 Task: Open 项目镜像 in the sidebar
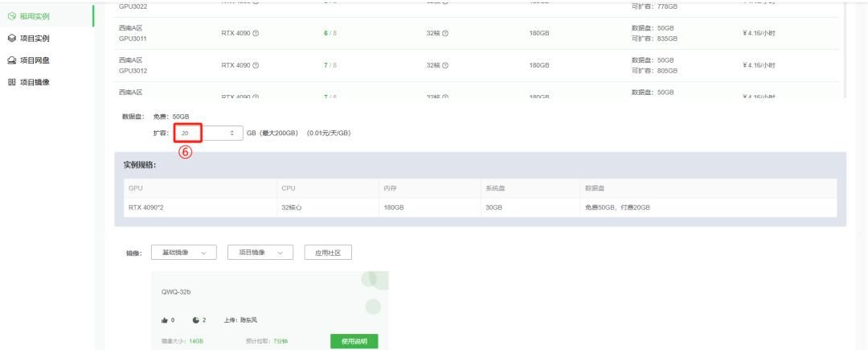(x=35, y=82)
